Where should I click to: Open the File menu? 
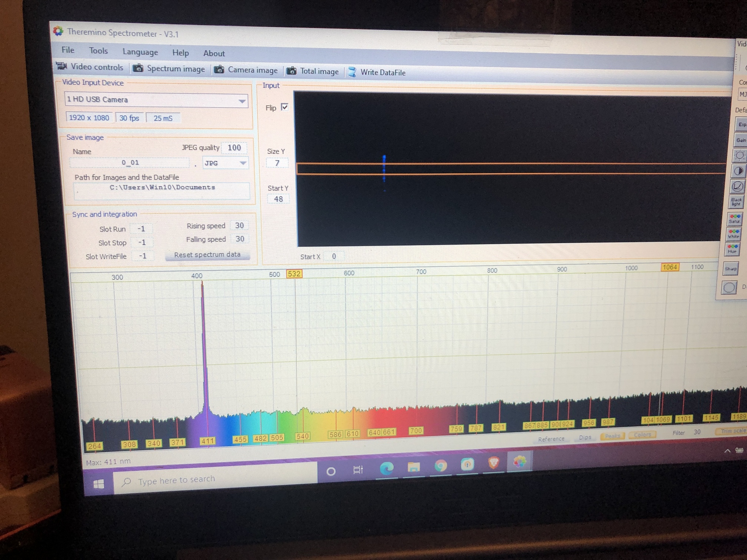pos(68,50)
